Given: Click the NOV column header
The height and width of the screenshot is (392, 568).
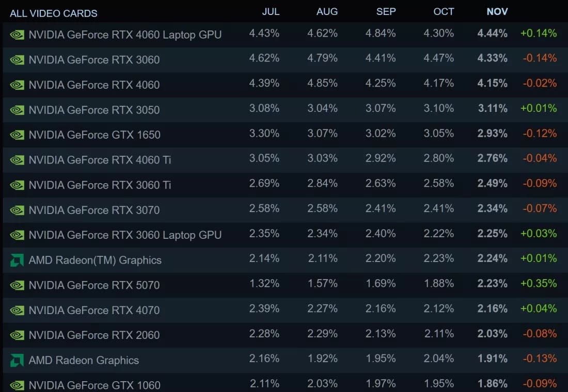Looking at the screenshot, I should pos(497,12).
